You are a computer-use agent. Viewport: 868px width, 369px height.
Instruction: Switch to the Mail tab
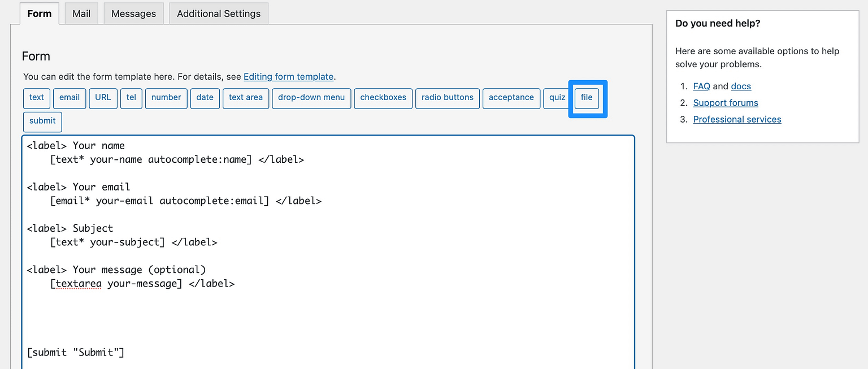tap(81, 13)
